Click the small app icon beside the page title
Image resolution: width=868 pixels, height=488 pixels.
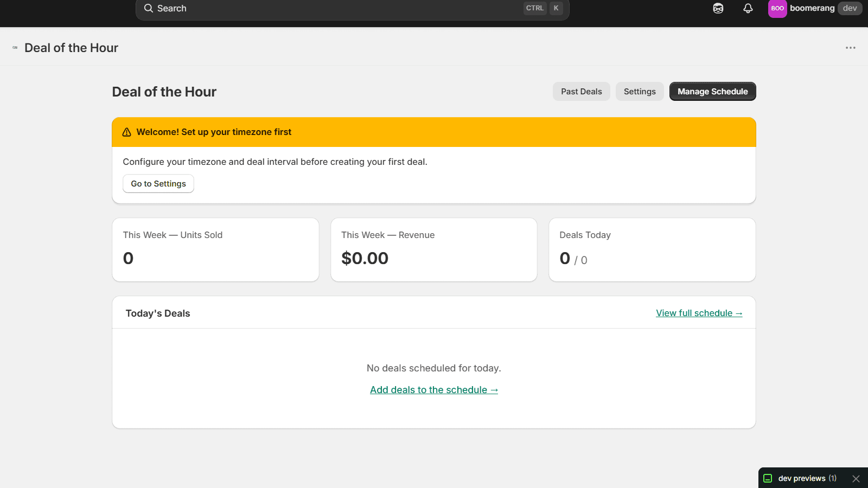(x=15, y=48)
